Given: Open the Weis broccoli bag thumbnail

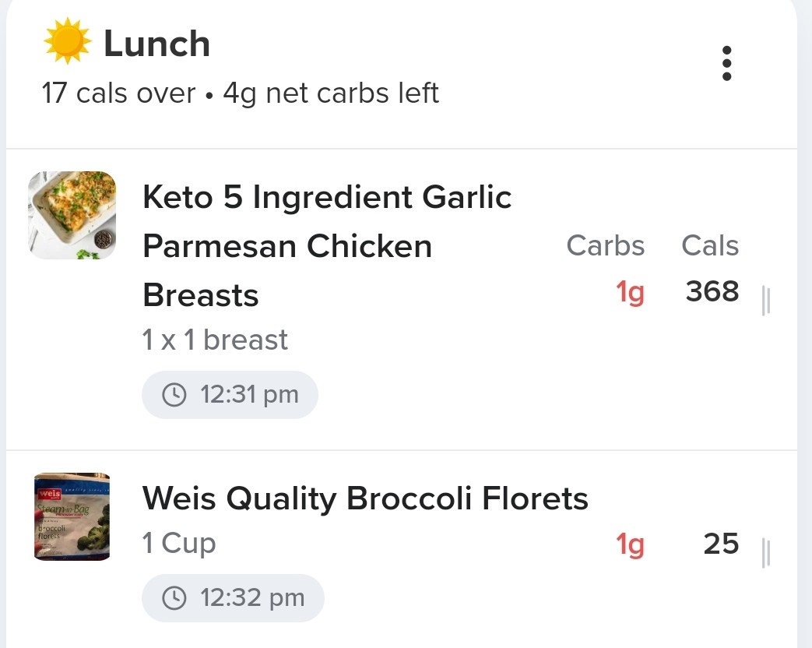Looking at the screenshot, I should coord(72,516).
